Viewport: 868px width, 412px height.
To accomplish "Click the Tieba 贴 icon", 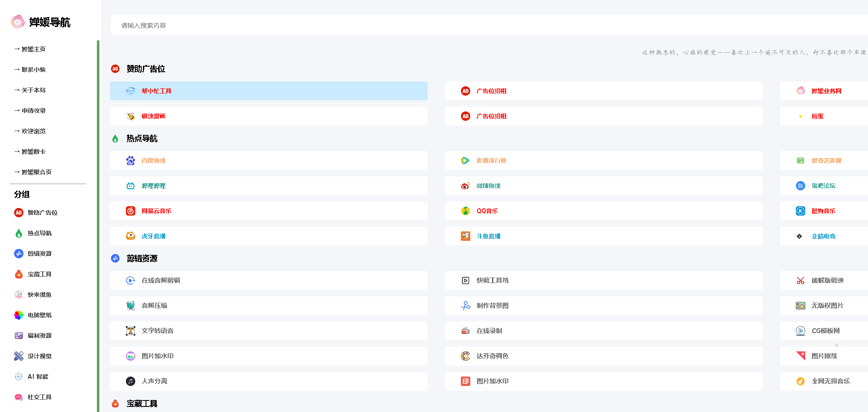I will [x=801, y=186].
